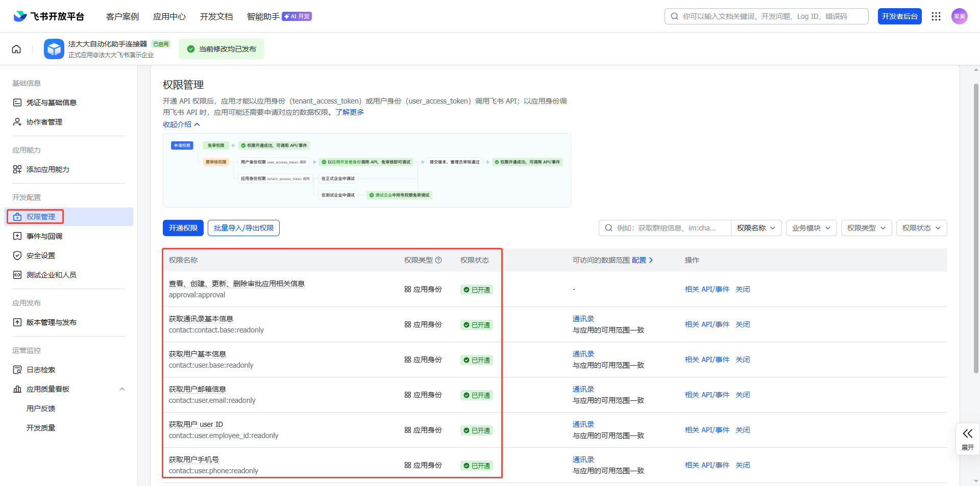Screen dimensions: 980x486
Task: Click the 法大大 app cube icon
Action: 54,49
